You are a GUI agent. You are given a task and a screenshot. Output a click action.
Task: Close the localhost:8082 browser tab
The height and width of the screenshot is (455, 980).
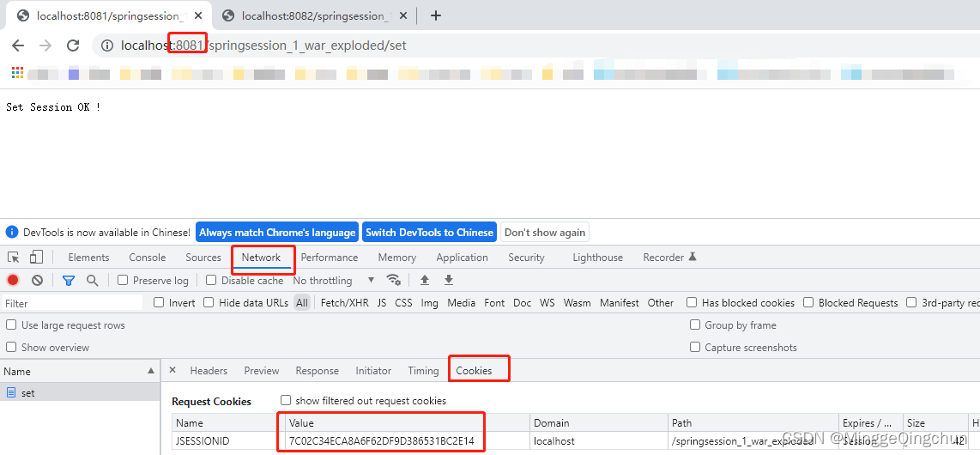click(x=403, y=16)
